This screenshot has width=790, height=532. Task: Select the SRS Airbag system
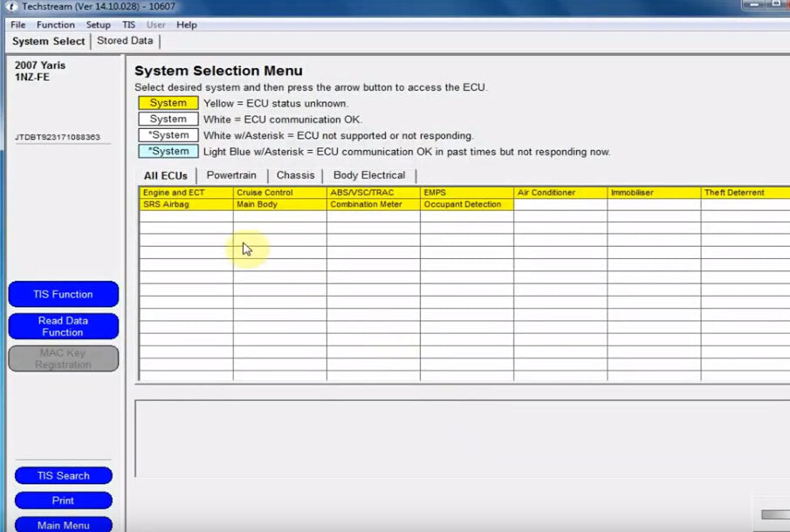pos(187,204)
